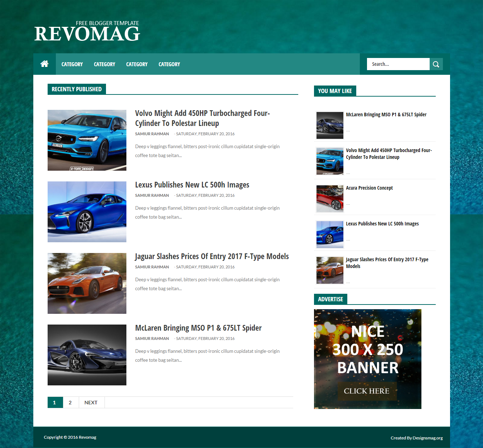Go to page 2 in pagination
Screen dimensions: 483x448
point(71,403)
